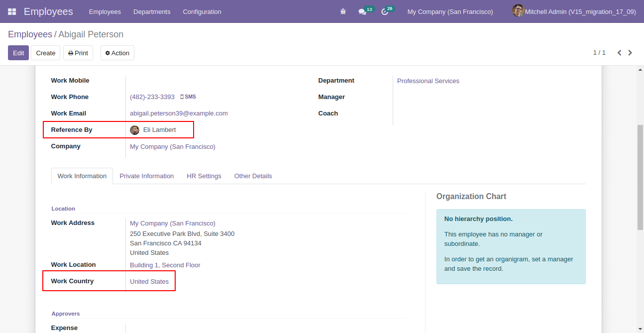The image size is (644, 333).
Task: Open the Employees top menu
Action: [105, 11]
